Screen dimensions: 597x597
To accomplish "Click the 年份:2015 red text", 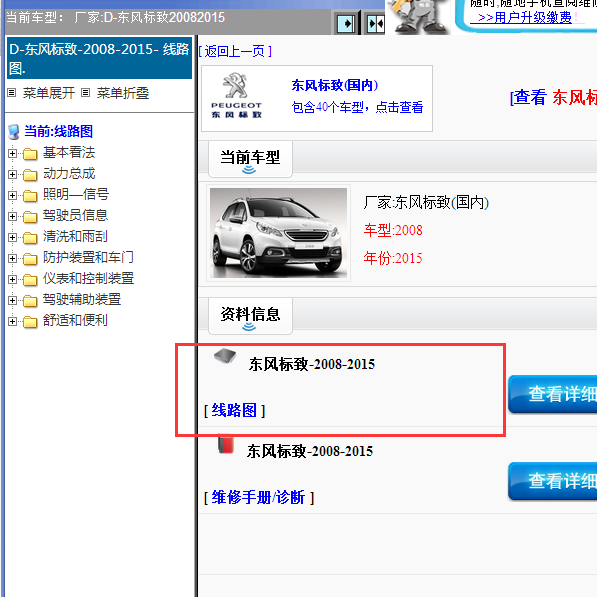I will (x=393, y=258).
